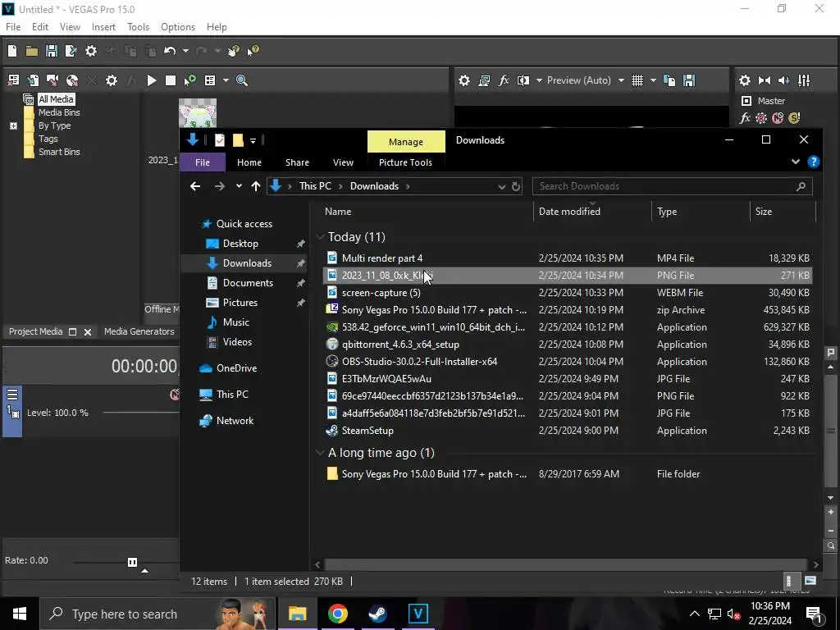Click the Search Media magnifier icon
The height and width of the screenshot is (630, 840).
click(x=242, y=80)
